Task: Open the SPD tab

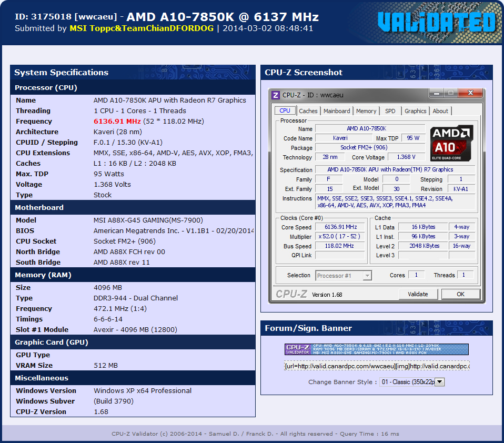Action: (390, 111)
